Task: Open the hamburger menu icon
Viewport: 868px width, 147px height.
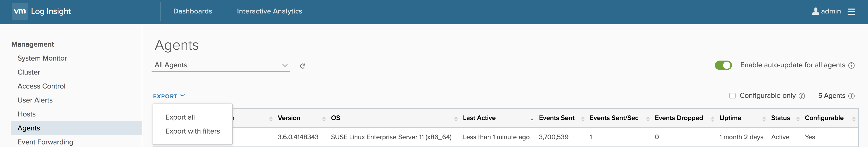Action: tap(851, 12)
